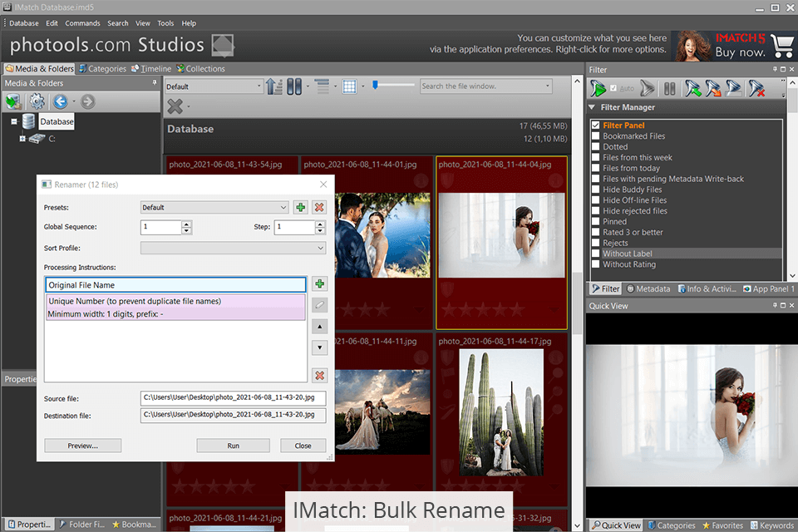Enable Bookmarked Files filter
Screen dimensions: 798x532
tap(595, 136)
